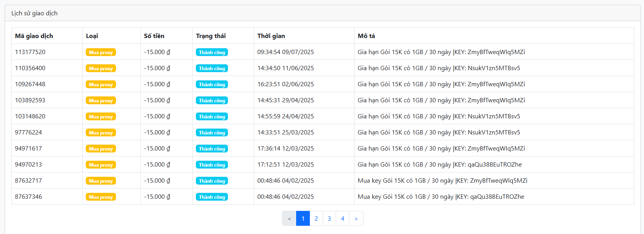Click timestamp 14:55:59 24/04/2025
The height and width of the screenshot is (234, 644).
pos(286,116)
